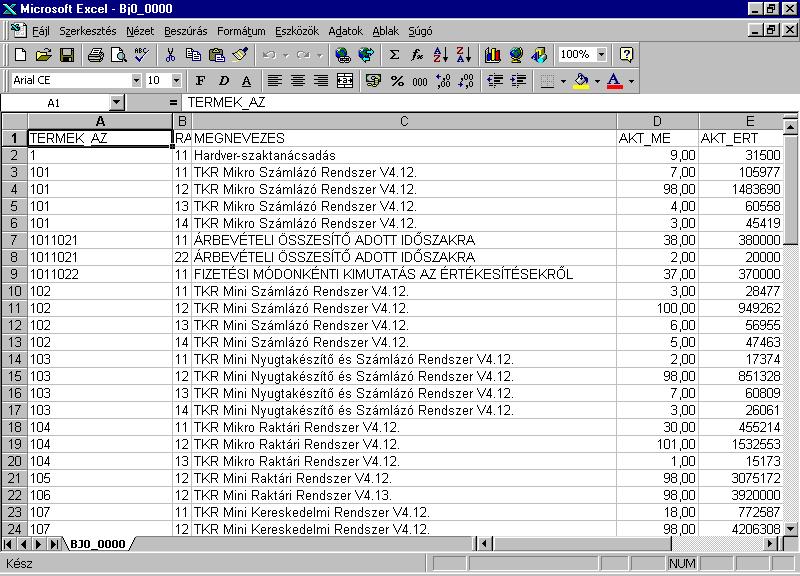Viewport: 800px width, 576px height.
Task: Click vertical scrollbar down arrow
Action: point(790,529)
